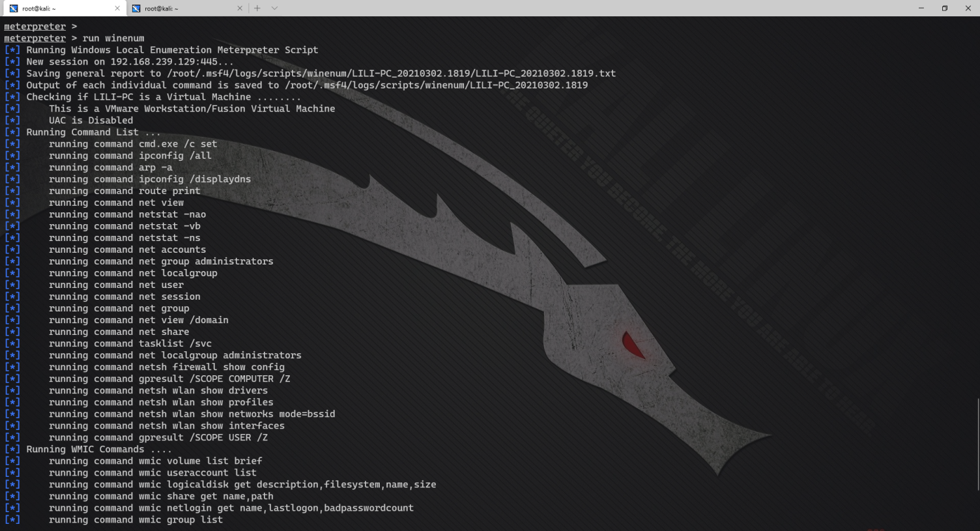Click 'running command arp -a'

click(x=111, y=167)
